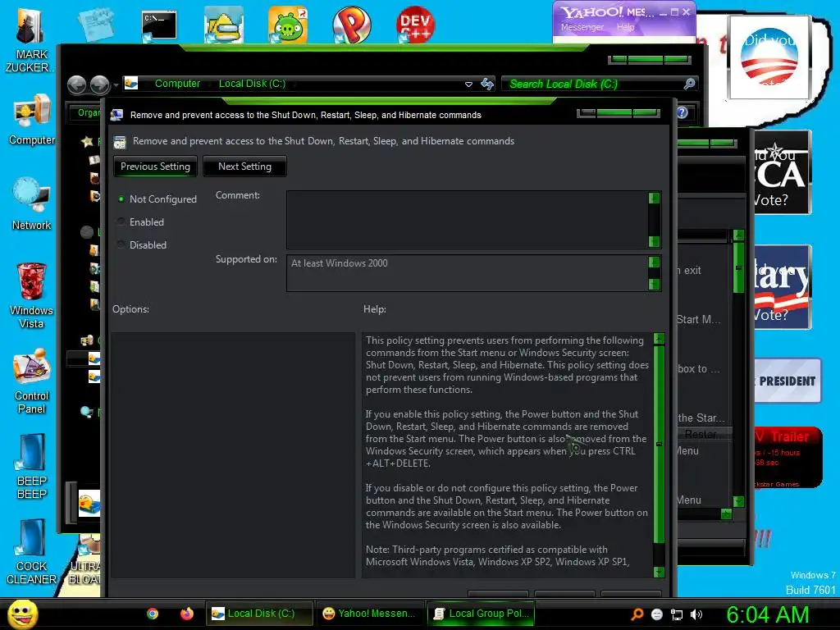This screenshot has width=840, height=630.
Task: Click in Search Local Disk (C:) field
Action: [592, 84]
